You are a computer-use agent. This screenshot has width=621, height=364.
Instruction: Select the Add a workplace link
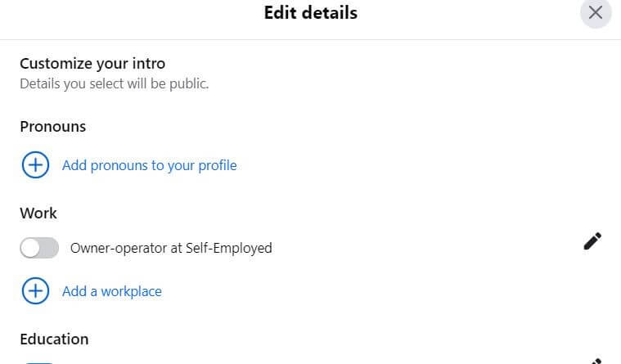click(x=112, y=291)
